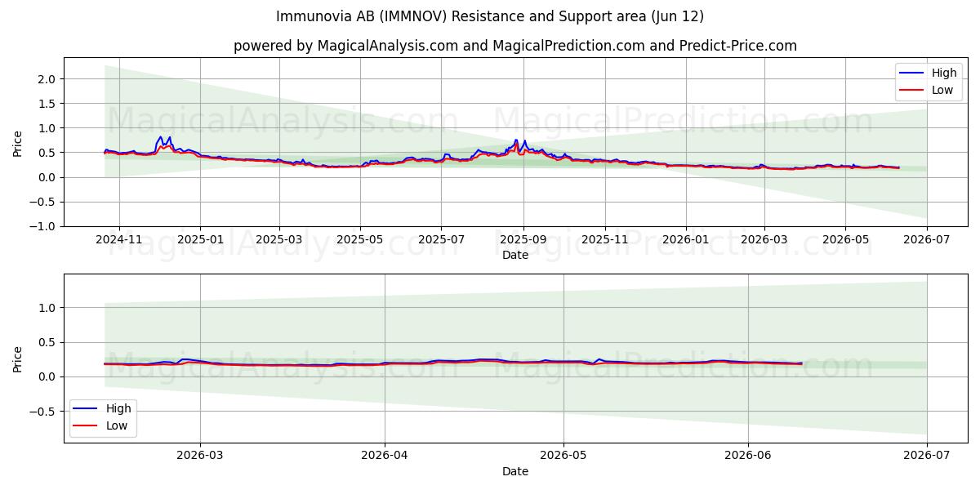The height and width of the screenshot is (490, 980).
Task: Click the 'Price' y-axis label of the bottom chart
Action: click(18, 359)
